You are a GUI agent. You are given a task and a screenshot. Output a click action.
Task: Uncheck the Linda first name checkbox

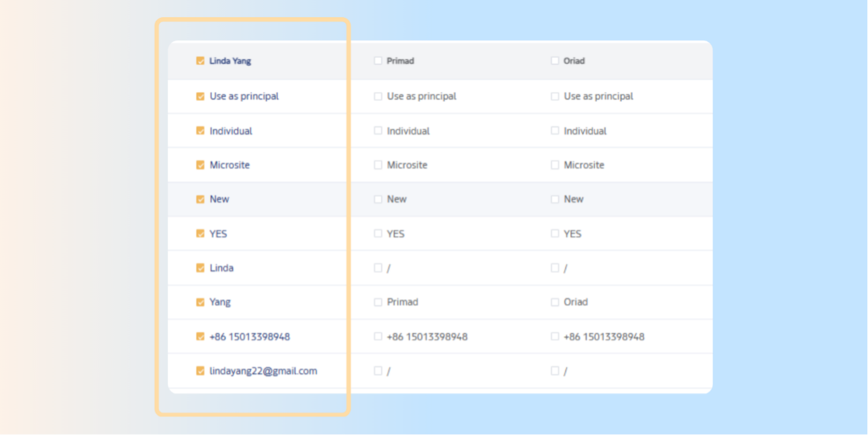click(x=200, y=268)
